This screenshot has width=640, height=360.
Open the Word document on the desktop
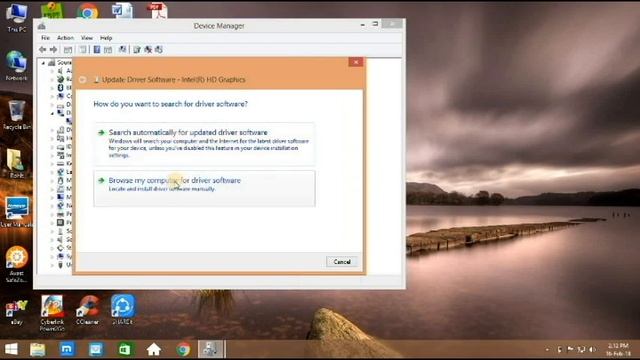[x=122, y=11]
